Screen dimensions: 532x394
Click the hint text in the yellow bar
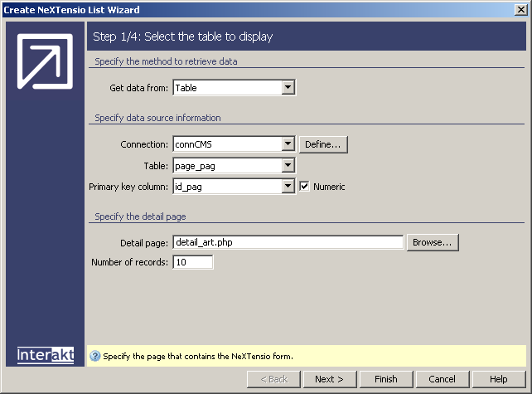pos(198,357)
